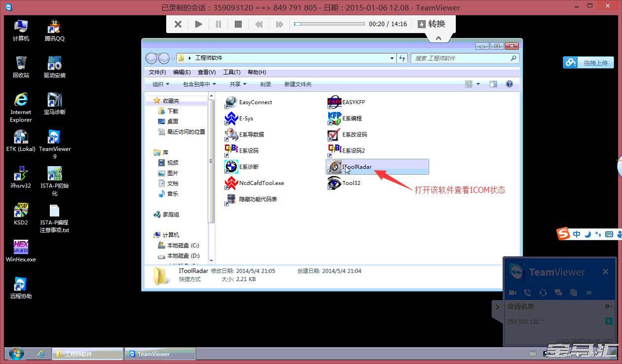Click the 拖拽上传 upload button
Image resolution: width=622 pixels, height=364 pixels.
pyautogui.click(x=588, y=63)
